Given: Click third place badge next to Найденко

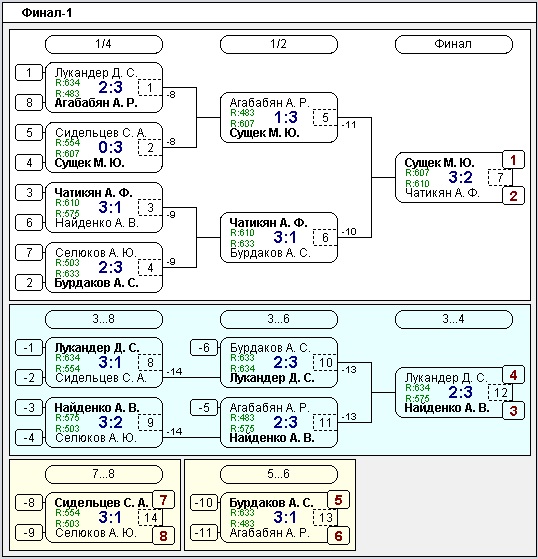Looking at the screenshot, I should (513, 411).
